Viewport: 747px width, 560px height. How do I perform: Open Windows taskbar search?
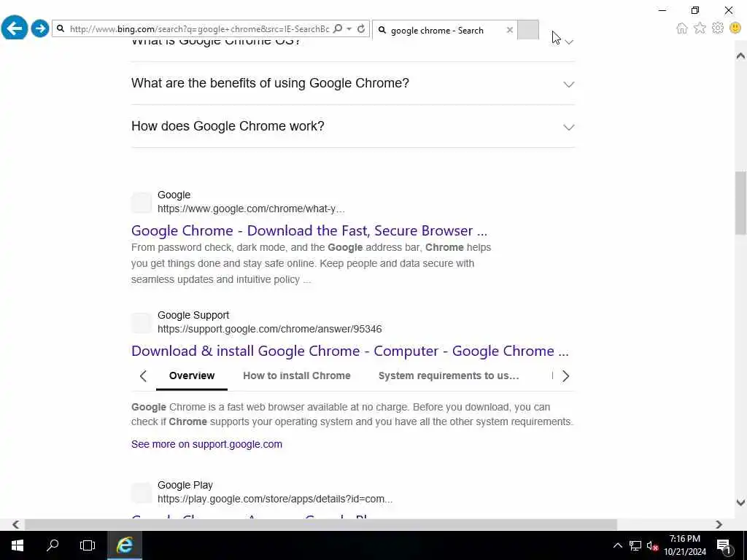click(53, 545)
